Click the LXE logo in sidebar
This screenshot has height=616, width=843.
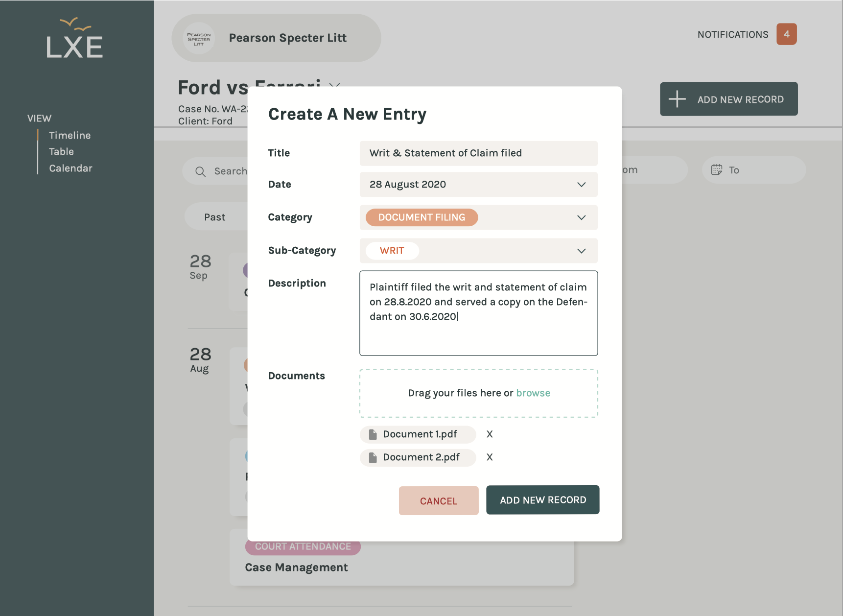click(74, 38)
